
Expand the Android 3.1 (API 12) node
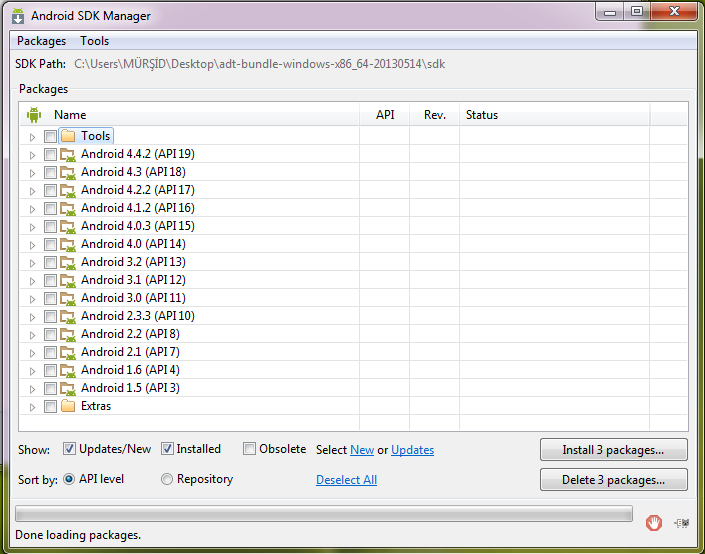point(32,281)
